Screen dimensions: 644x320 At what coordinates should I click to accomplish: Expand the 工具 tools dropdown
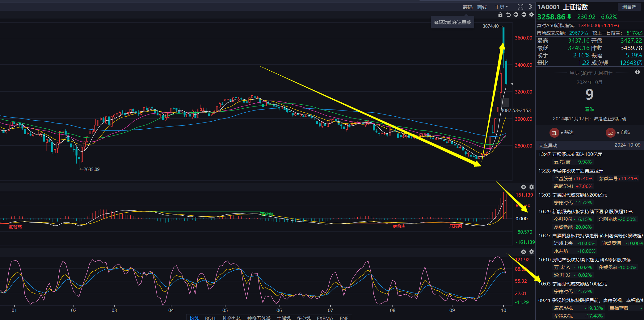(501, 7)
